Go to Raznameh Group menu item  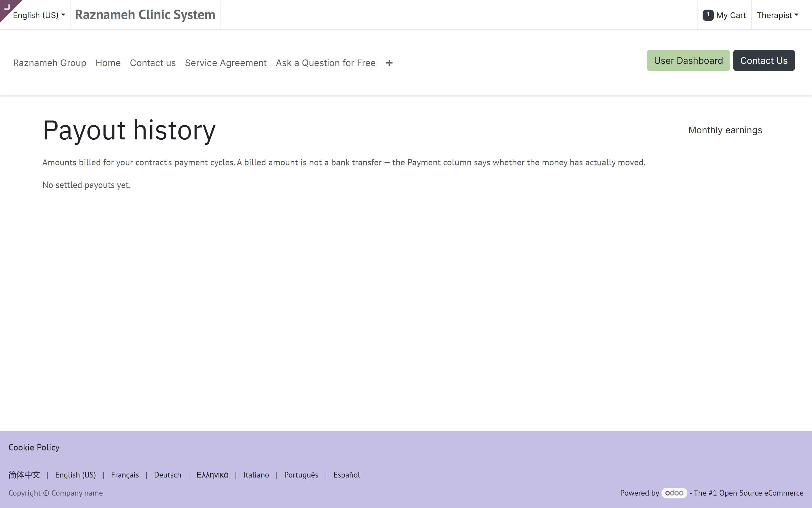(50, 63)
